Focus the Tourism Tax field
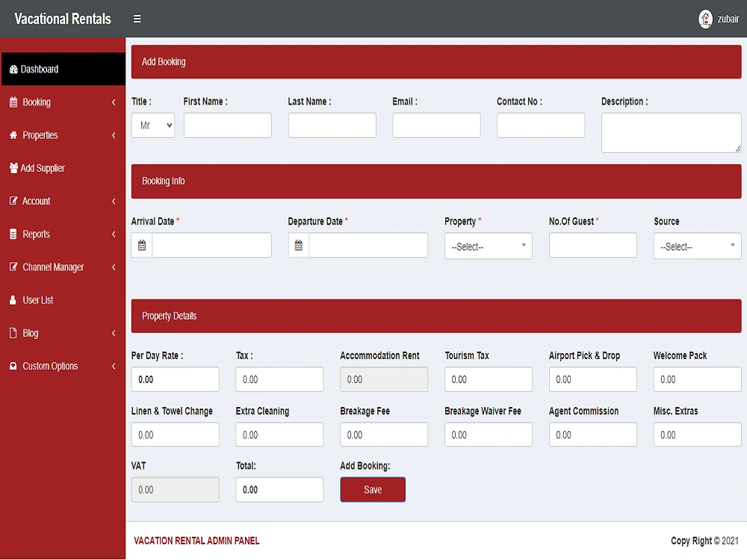This screenshot has height=560, width=747. point(489,379)
